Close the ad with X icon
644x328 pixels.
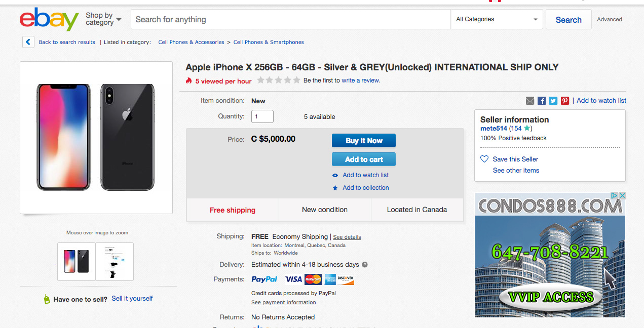click(623, 195)
